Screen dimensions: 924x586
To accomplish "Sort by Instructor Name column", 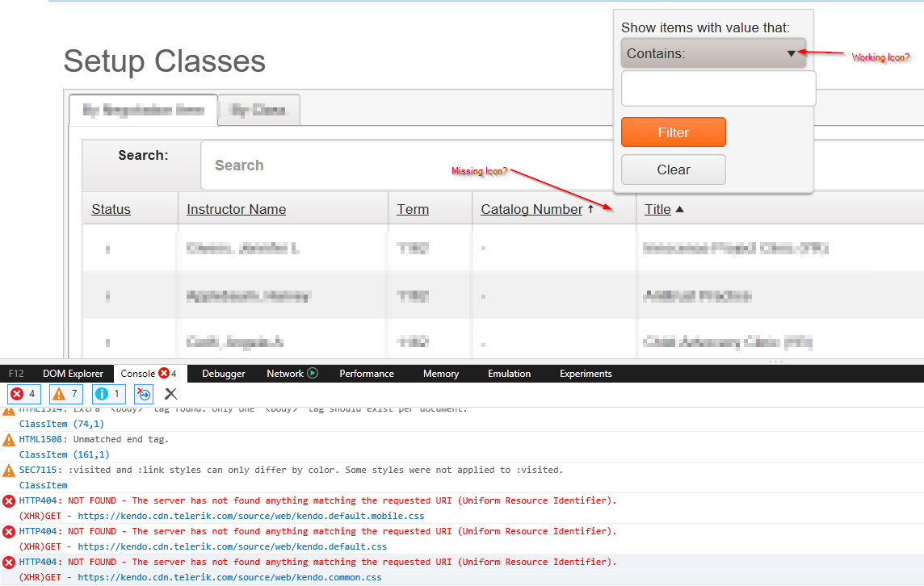I will pyautogui.click(x=237, y=209).
